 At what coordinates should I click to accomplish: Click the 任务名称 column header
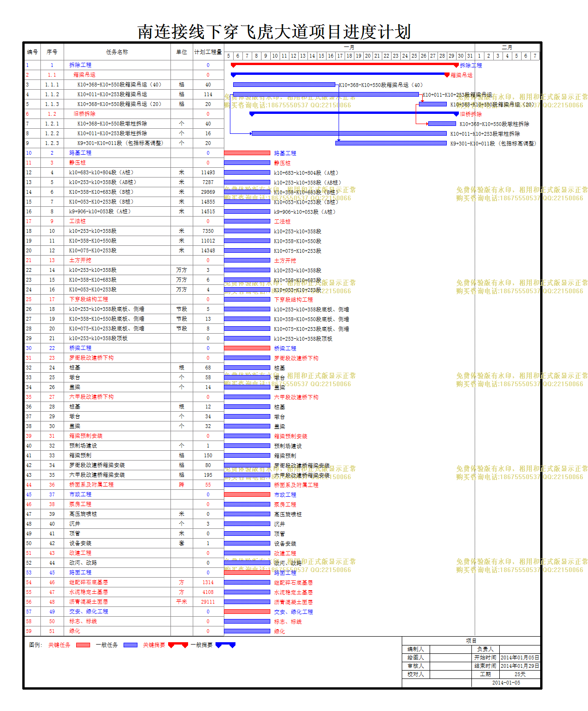click(117, 52)
